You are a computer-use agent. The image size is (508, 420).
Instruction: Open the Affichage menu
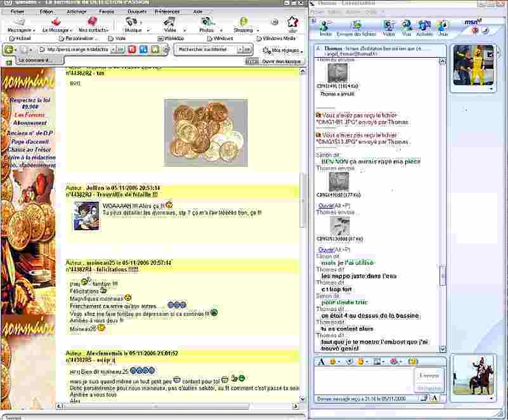77,11
